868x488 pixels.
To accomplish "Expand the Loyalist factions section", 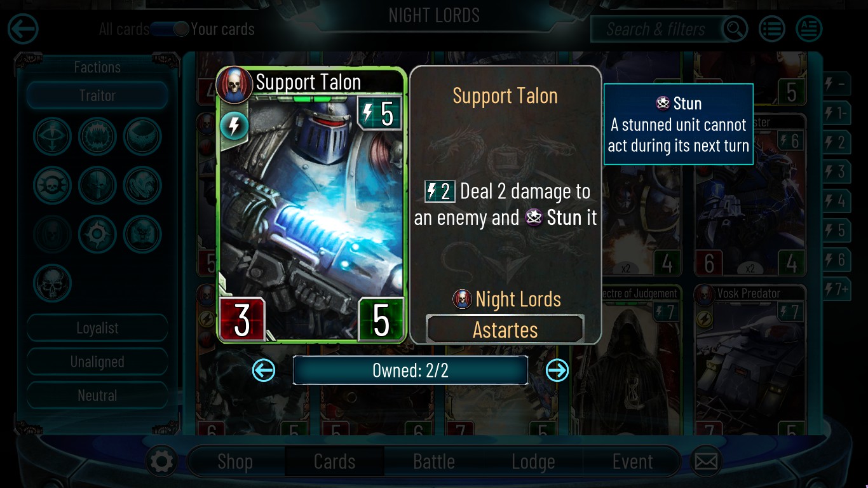I will (97, 328).
